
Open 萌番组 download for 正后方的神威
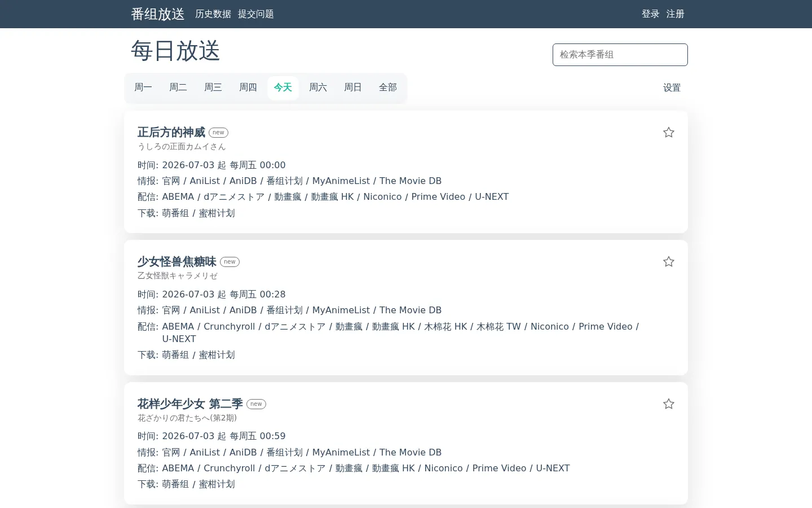coord(176,213)
